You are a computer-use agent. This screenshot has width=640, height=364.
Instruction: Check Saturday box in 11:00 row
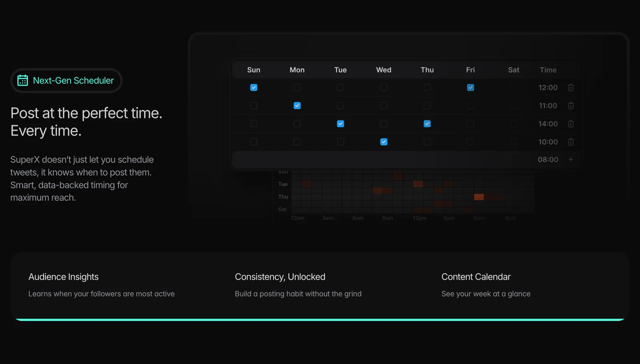(514, 106)
